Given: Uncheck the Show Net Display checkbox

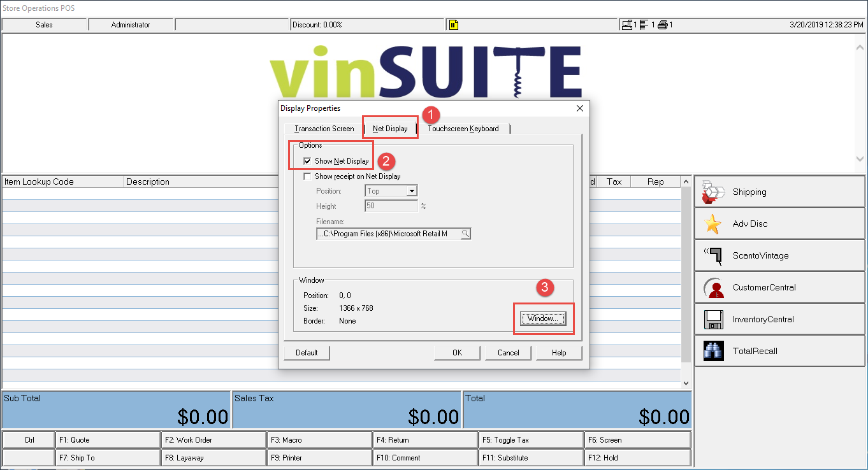Looking at the screenshot, I should 307,161.
